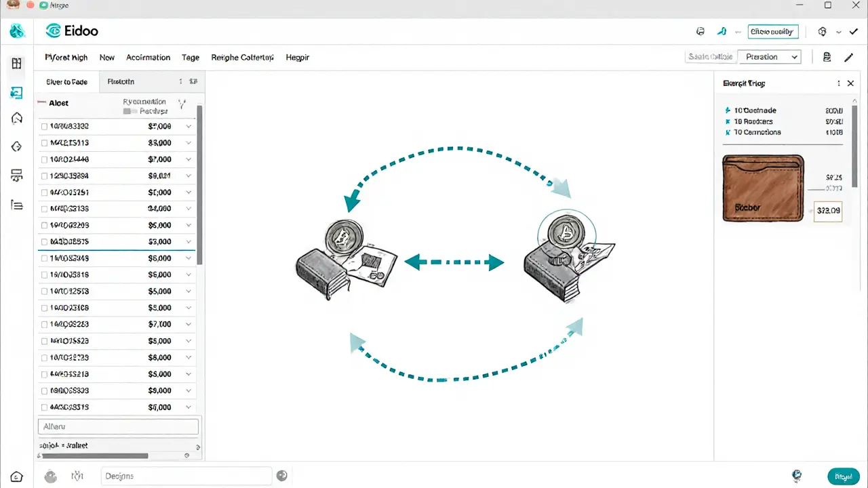Screen dimensions: 868x488
Task: Tick the checkbox for the $9,021 entry
Action: click(x=44, y=176)
